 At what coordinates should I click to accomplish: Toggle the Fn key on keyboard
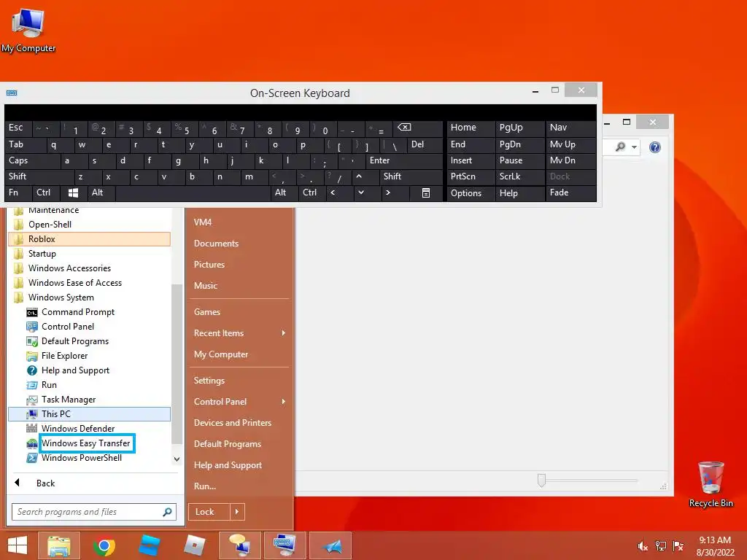(x=18, y=192)
